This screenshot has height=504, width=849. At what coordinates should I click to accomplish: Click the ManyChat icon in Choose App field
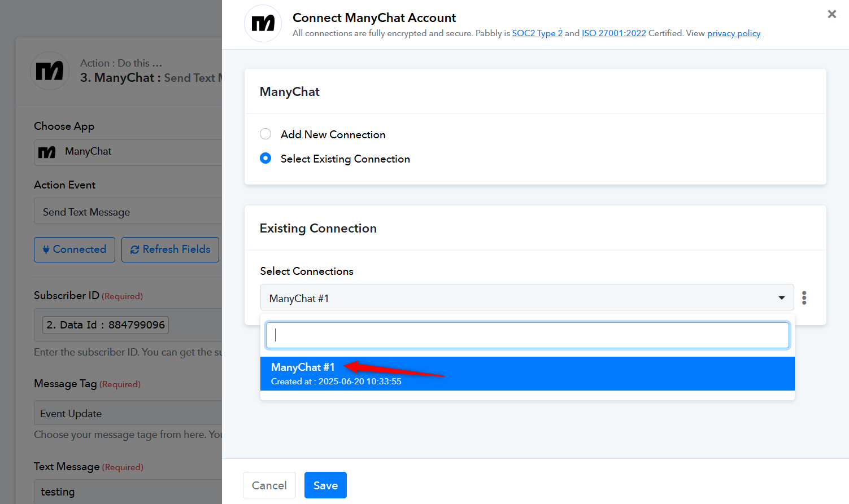(x=47, y=152)
